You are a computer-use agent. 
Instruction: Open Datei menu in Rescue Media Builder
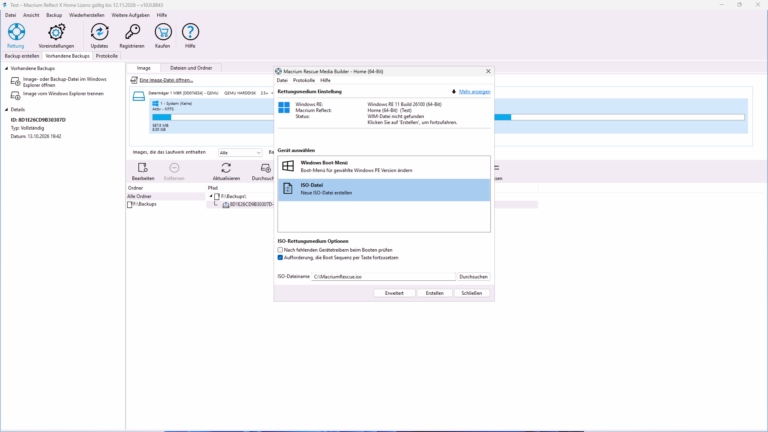point(282,80)
